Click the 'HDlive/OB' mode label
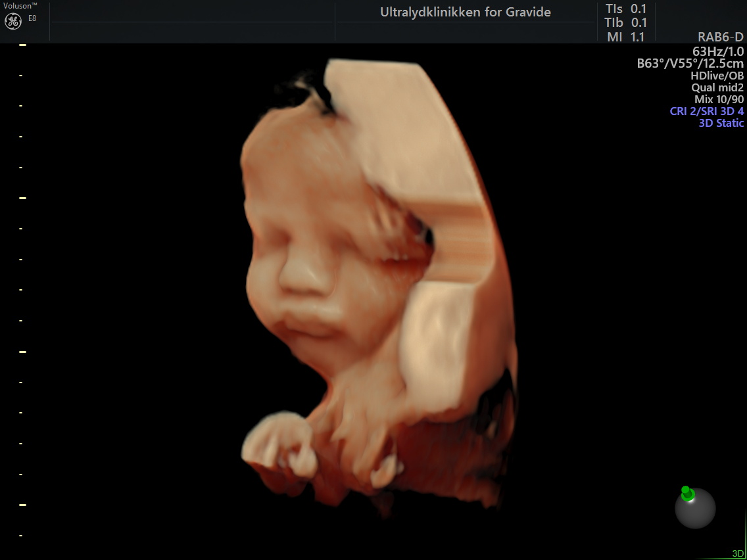This screenshot has width=747, height=560. [717, 75]
